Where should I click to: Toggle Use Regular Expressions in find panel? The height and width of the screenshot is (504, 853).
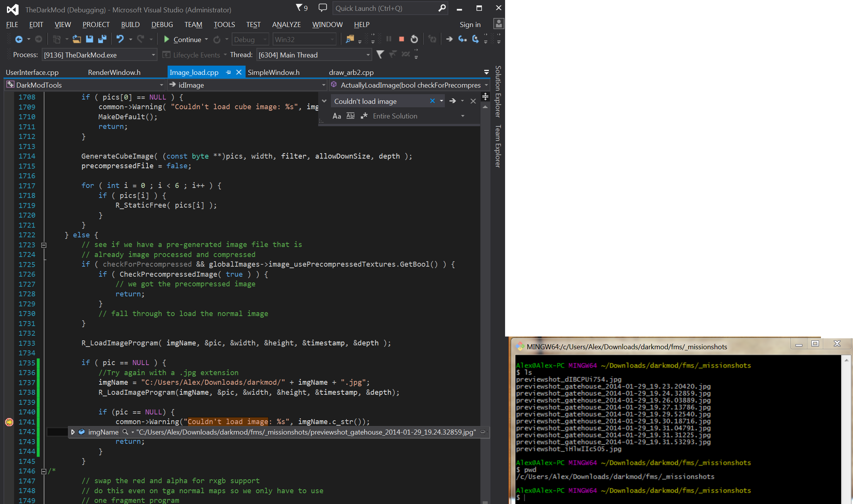point(364,116)
